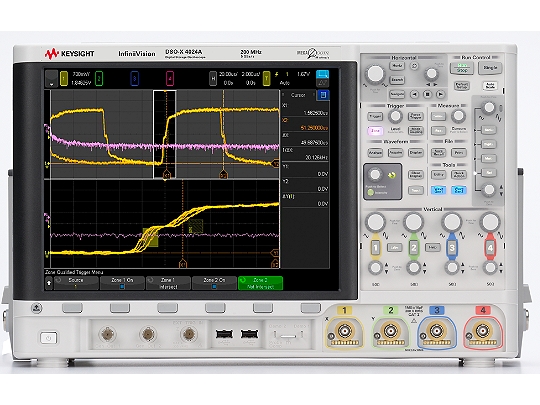Tap the green channel 2 indicator on screen

(99, 79)
